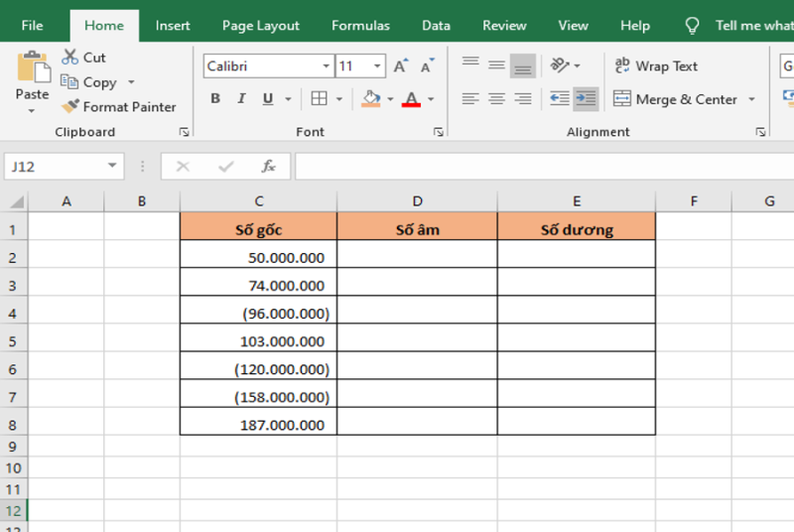Screen dimensions: 794x532
Task: Open the Alignment settings dialog launcher
Action: (760, 132)
